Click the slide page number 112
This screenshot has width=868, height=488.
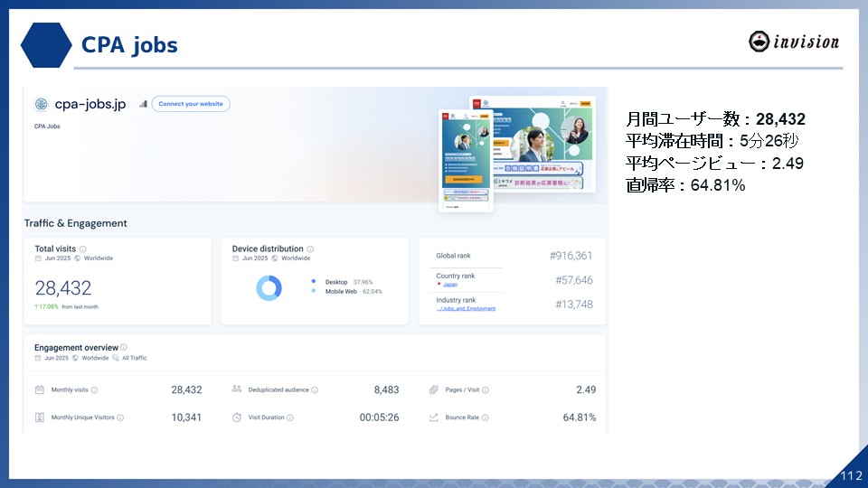(851, 475)
